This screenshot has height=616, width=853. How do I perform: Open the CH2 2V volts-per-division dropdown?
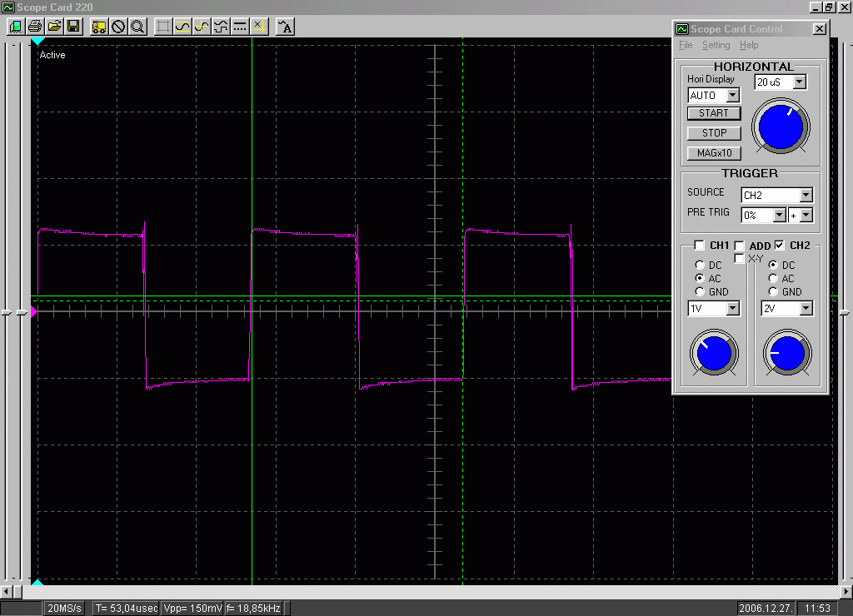pyautogui.click(x=806, y=309)
